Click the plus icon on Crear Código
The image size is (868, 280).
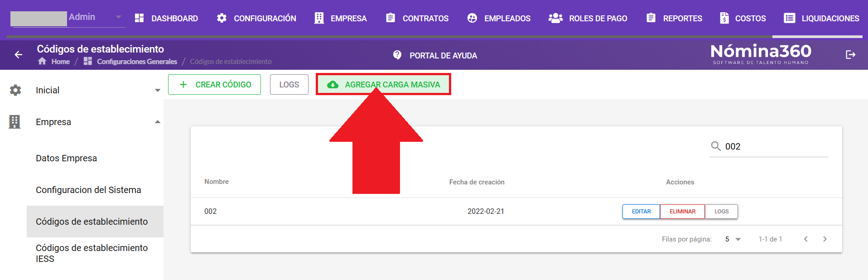[183, 85]
